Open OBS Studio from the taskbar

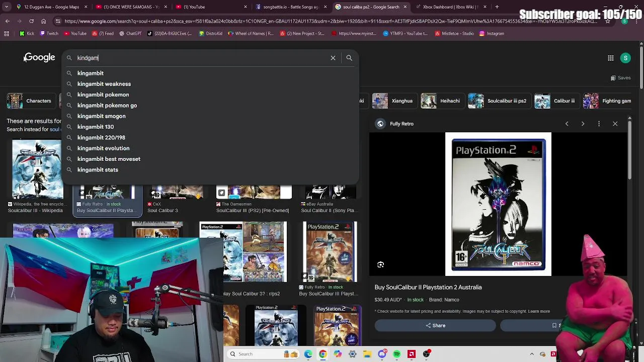(x=427, y=354)
